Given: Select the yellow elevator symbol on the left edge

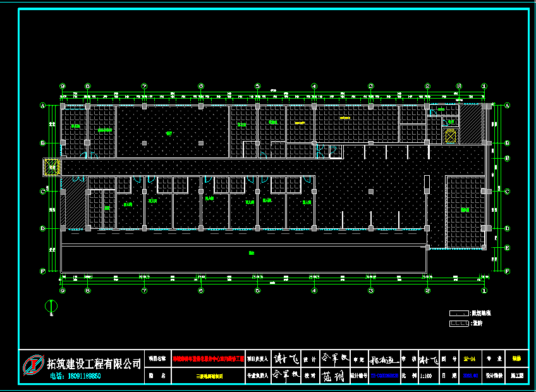Looking at the screenshot, I should point(51,167).
